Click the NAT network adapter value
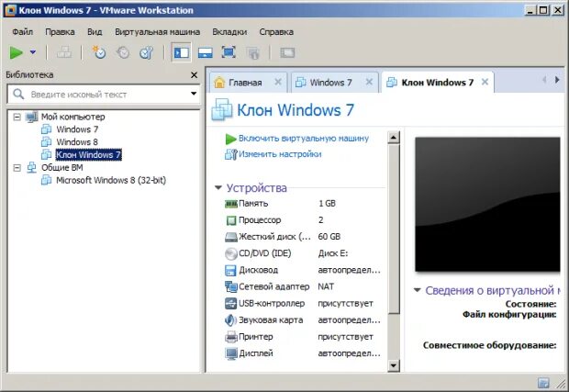The width and height of the screenshot is (569, 392). [x=326, y=286]
